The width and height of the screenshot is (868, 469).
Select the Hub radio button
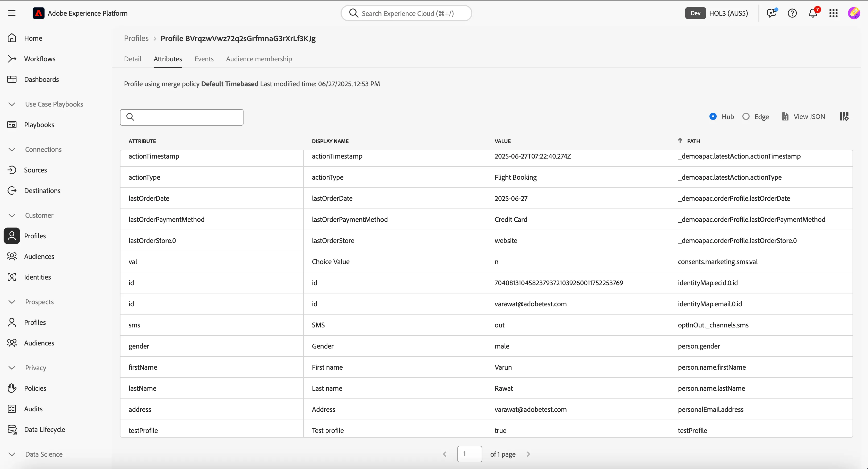pos(713,117)
